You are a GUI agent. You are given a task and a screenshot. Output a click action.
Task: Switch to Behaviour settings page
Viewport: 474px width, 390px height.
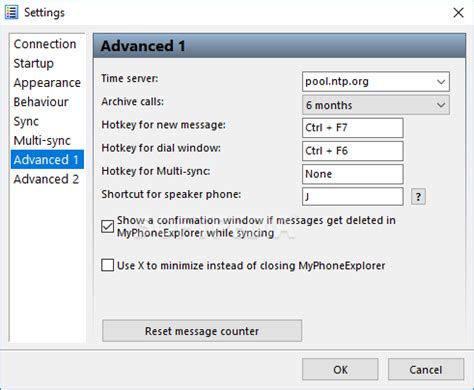[x=47, y=102]
